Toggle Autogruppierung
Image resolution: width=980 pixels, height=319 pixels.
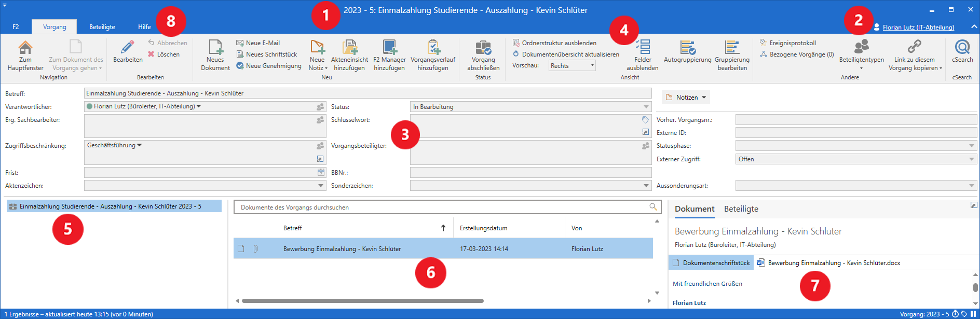point(688,48)
